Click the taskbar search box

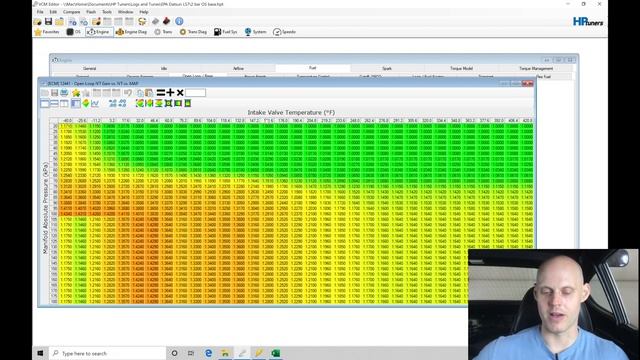[x=107, y=353]
